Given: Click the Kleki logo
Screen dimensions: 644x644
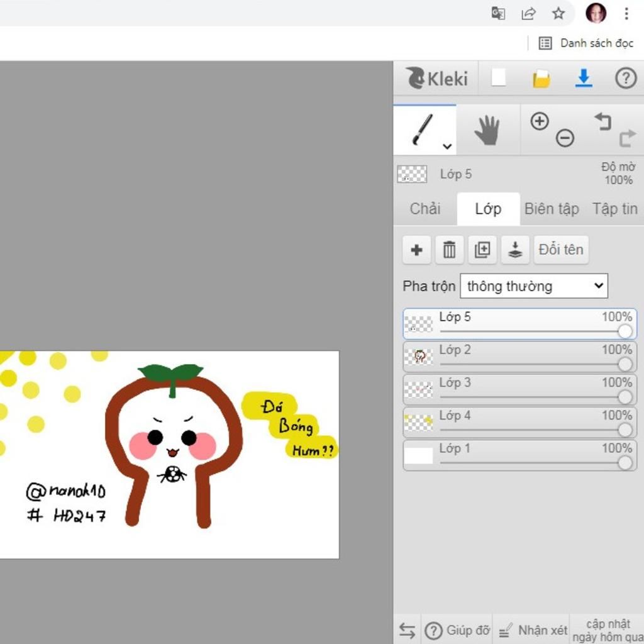Looking at the screenshot, I should point(436,78).
